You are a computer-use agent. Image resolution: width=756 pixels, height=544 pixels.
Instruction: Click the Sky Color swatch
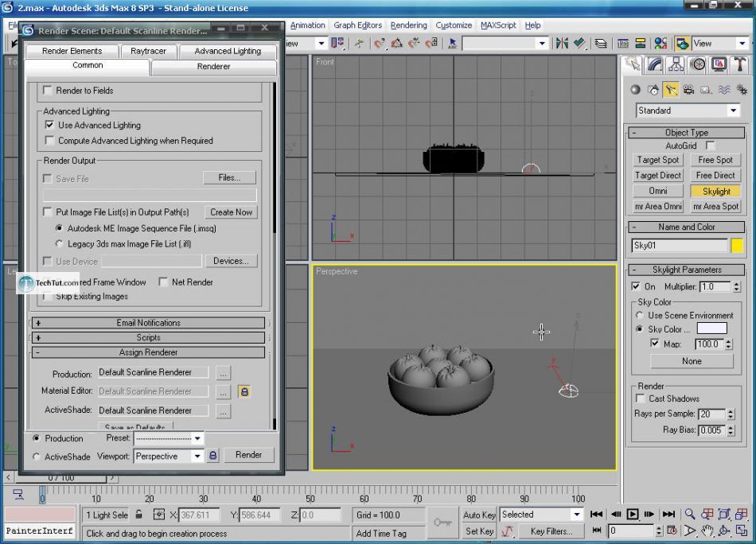[711, 328]
